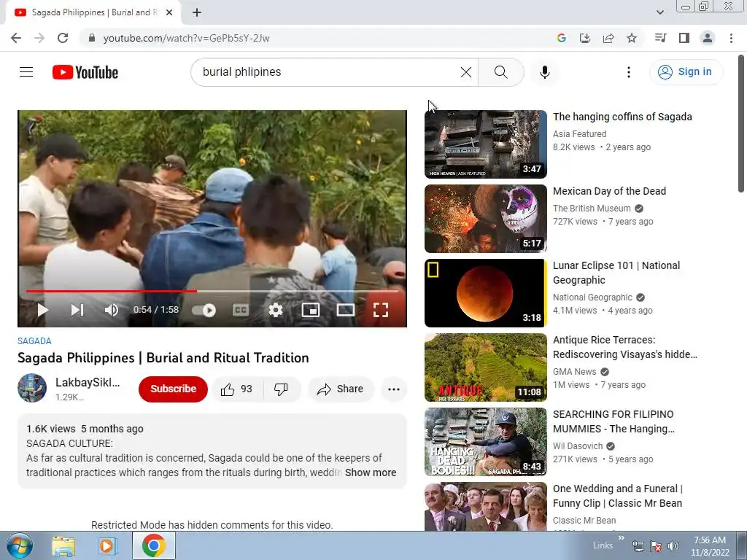
Task: Click The British Museum channel name
Action: click(x=592, y=208)
